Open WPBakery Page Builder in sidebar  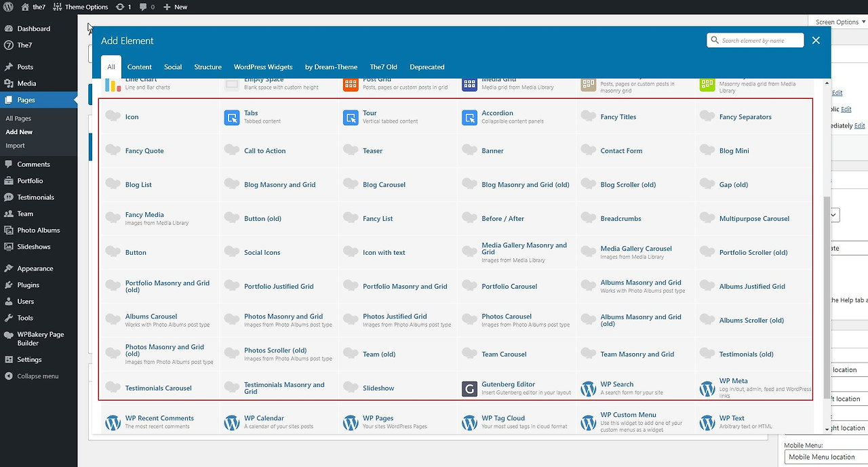point(39,339)
